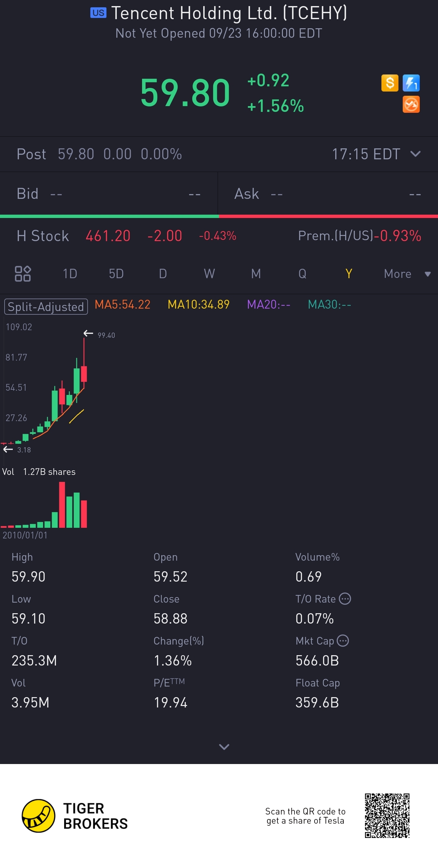This screenshot has width=438, height=868.
Task: Tap the T/O Rate value 0.07%
Action: (315, 618)
